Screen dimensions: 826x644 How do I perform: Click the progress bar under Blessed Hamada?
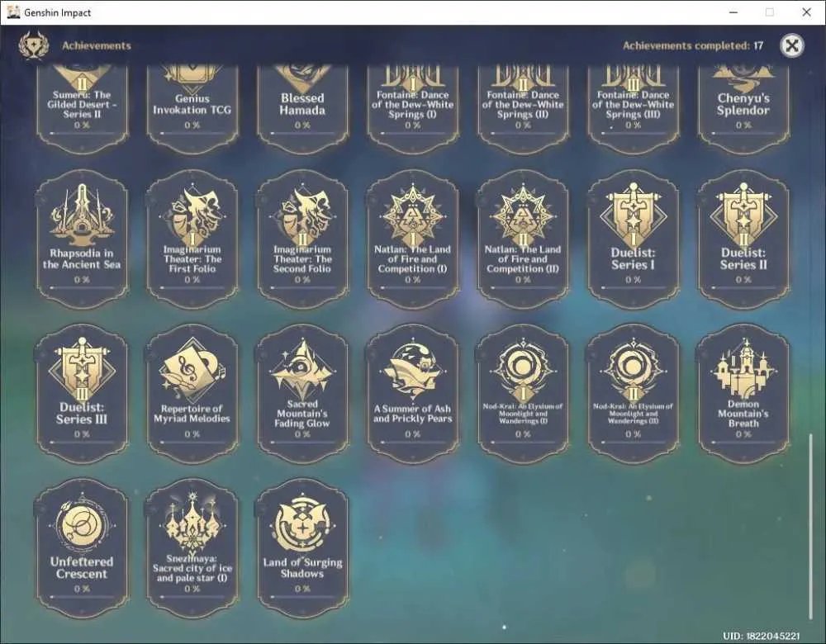[302, 134]
